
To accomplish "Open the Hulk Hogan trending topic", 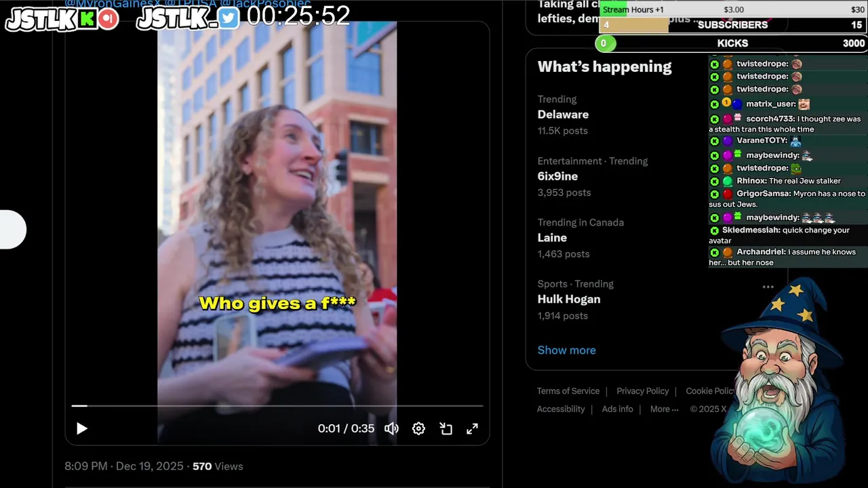I will 568,299.
